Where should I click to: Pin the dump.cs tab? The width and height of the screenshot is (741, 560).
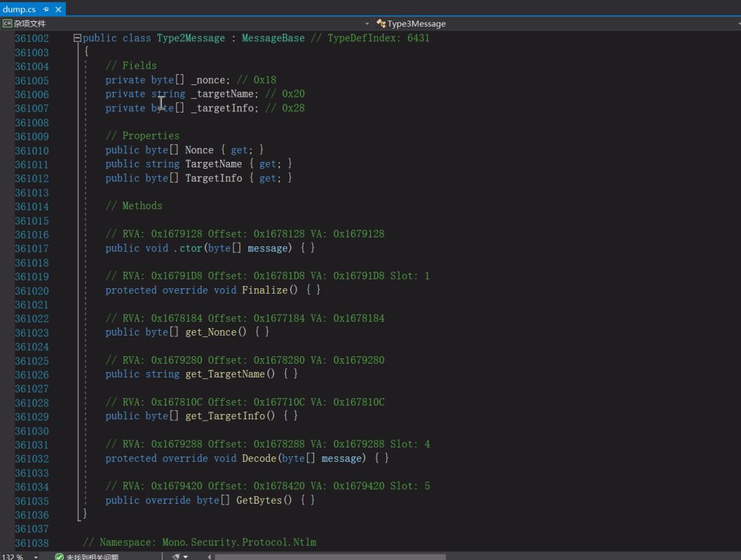pyautogui.click(x=46, y=10)
